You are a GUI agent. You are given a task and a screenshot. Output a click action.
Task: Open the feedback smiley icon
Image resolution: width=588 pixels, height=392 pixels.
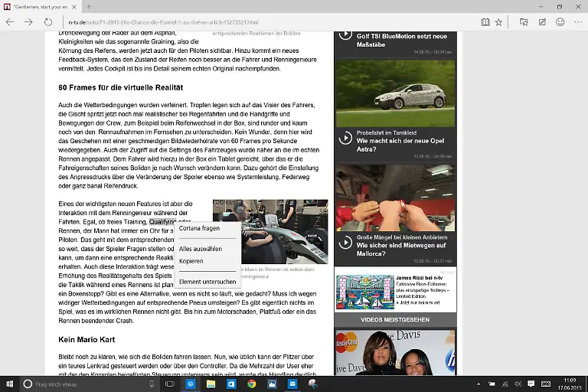click(560, 22)
